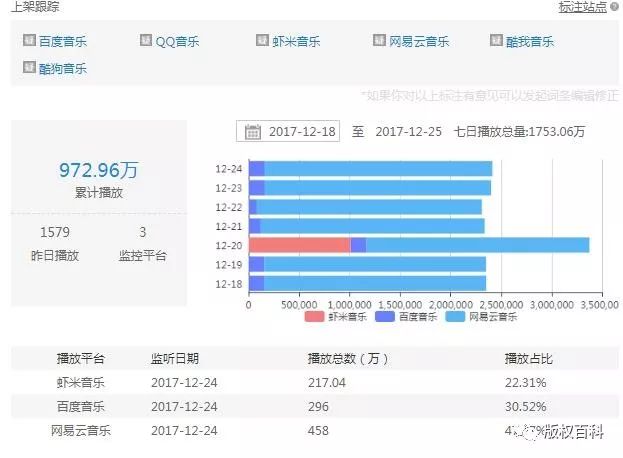Image resolution: width=623 pixels, height=458 pixels.
Task: Open the calendar icon in date field
Action: click(253, 131)
